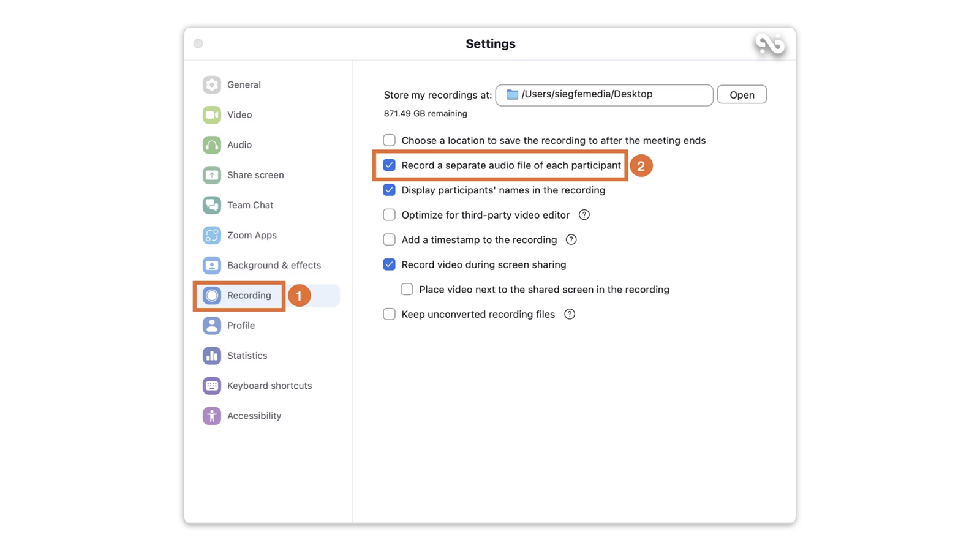Select the Video camera icon
The width and height of the screenshot is (980, 551).
point(212,114)
